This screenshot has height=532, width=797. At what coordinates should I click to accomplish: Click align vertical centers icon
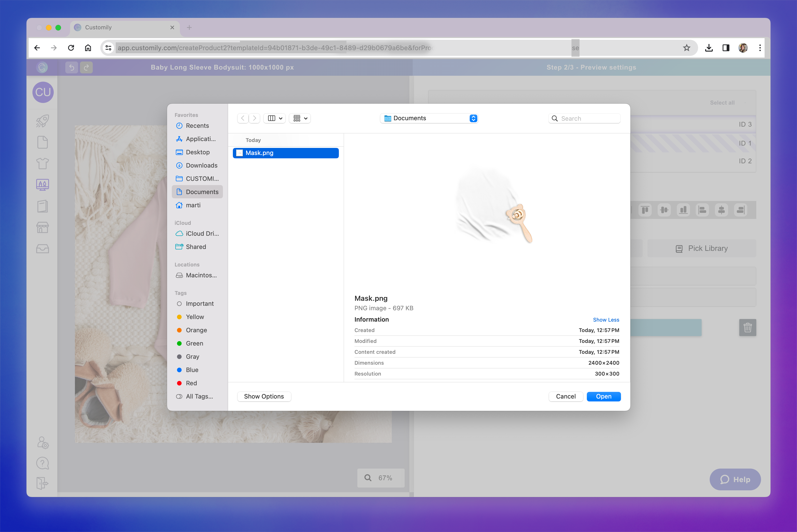664,210
